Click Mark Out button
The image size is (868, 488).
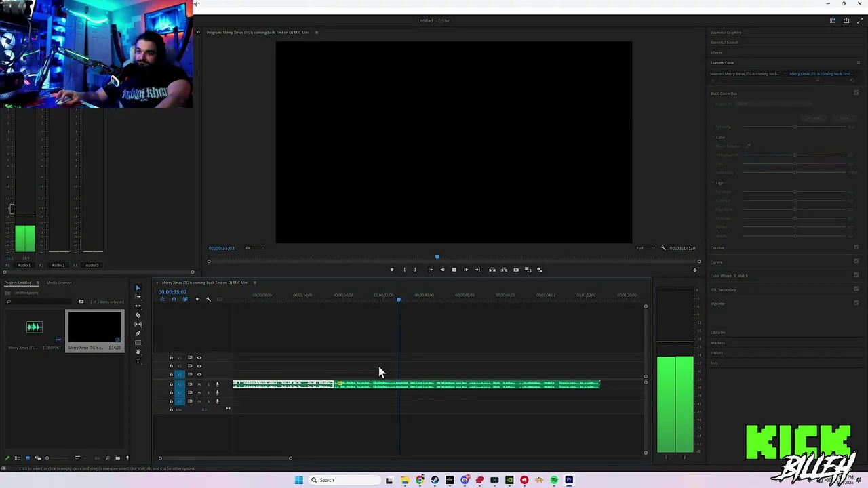pos(415,270)
